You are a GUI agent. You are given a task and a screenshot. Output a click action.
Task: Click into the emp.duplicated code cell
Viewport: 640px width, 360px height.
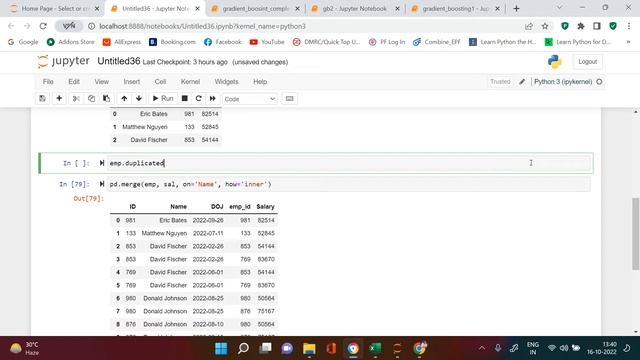tap(349, 163)
